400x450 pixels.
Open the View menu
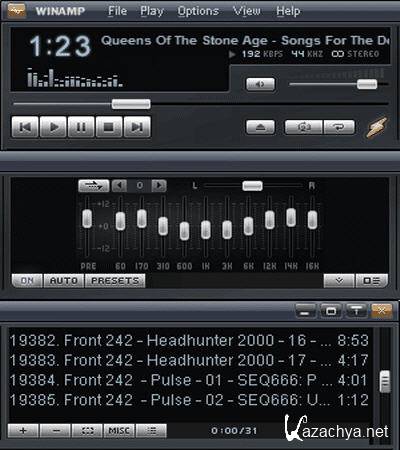247,11
